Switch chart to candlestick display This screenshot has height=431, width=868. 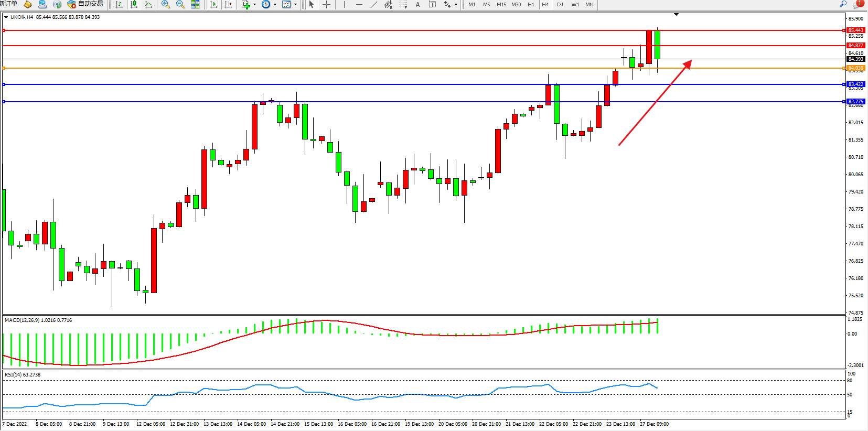134,5
